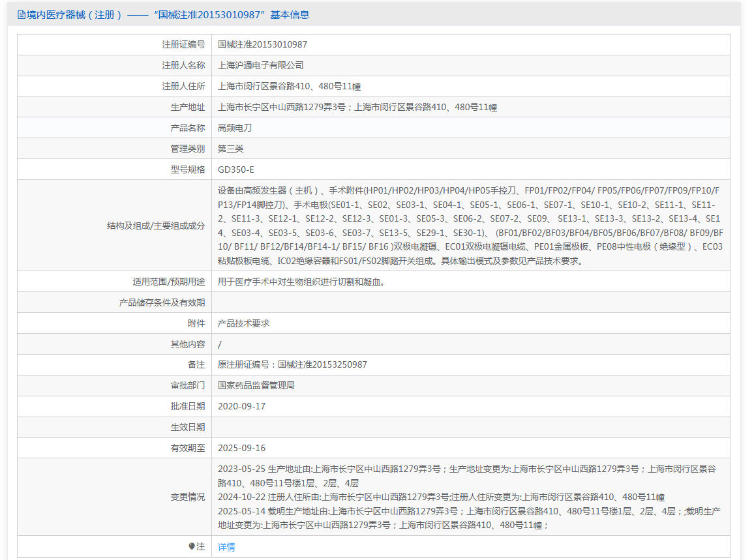The width and height of the screenshot is (754, 560).
Task: Click the change entry dated 2025-05-14
Action: coord(470,518)
